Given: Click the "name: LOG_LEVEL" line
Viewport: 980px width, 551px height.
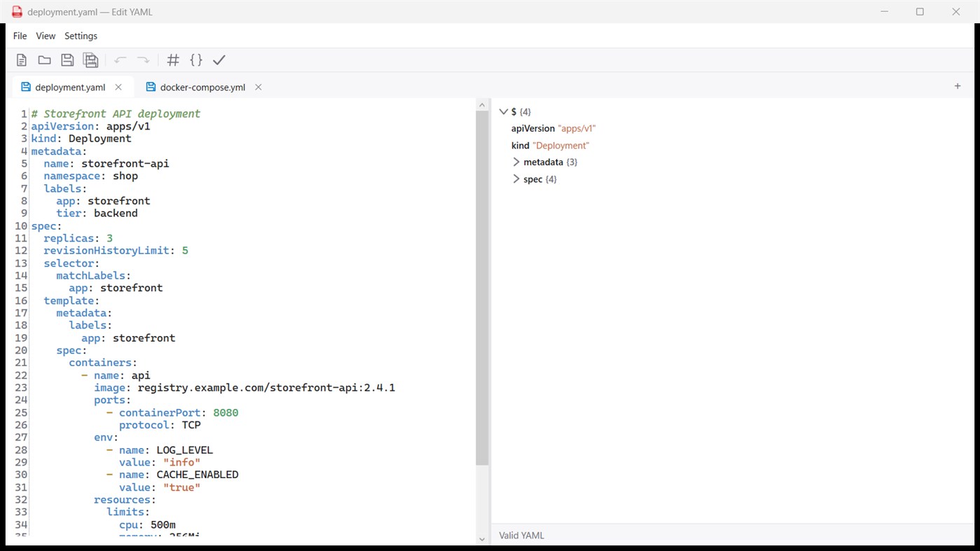Looking at the screenshot, I should click(x=166, y=450).
